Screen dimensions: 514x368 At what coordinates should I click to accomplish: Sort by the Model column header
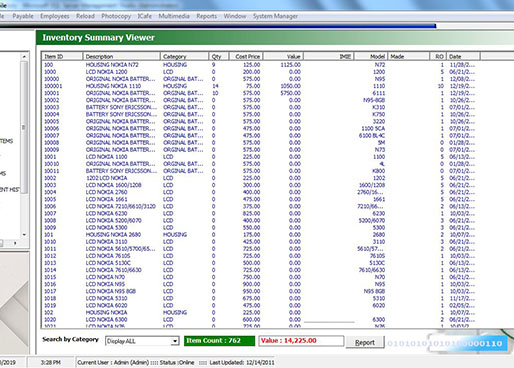click(x=371, y=56)
